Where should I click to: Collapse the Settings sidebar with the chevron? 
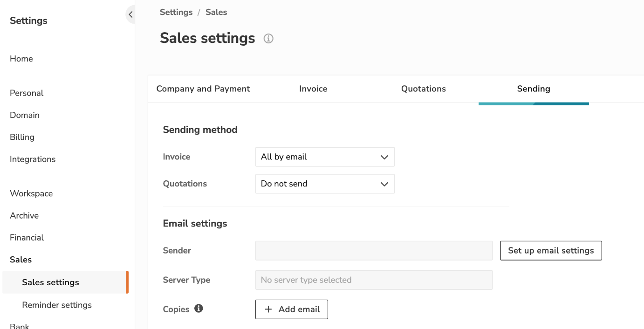point(130,15)
